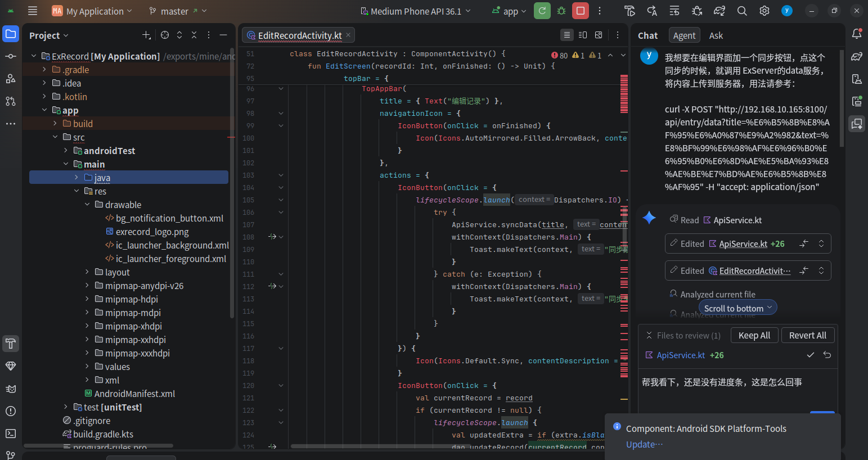Open IDE settings gear icon
868x460 pixels.
pyautogui.click(x=764, y=11)
